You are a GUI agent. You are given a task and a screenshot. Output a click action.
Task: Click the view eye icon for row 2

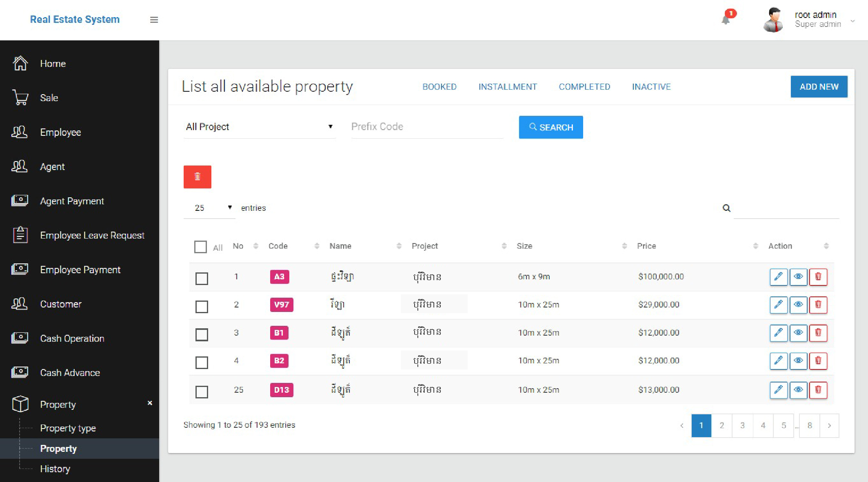click(x=798, y=305)
